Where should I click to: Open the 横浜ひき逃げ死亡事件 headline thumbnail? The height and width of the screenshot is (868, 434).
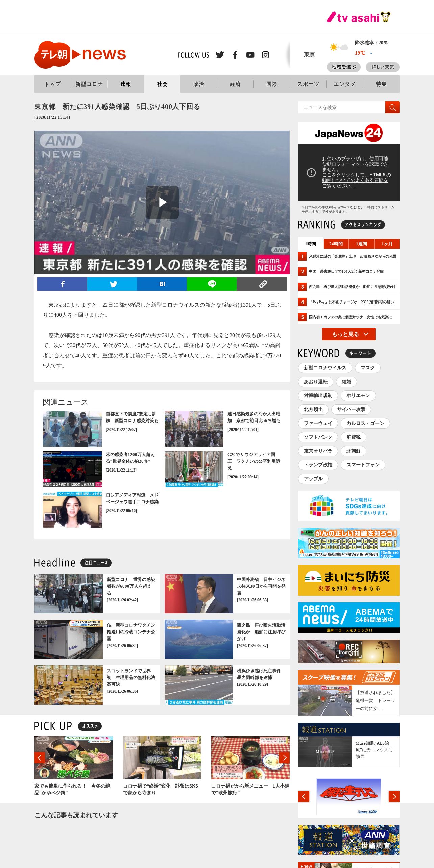coord(199,685)
